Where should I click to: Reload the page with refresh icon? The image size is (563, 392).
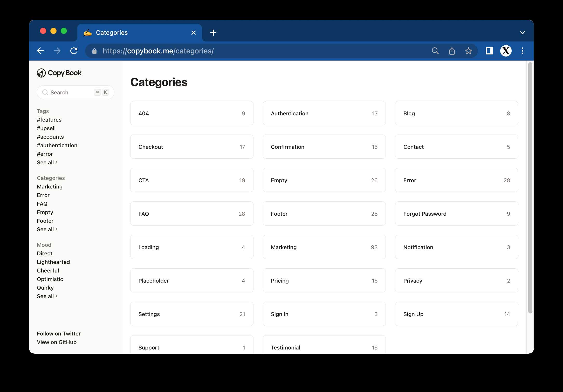74,51
